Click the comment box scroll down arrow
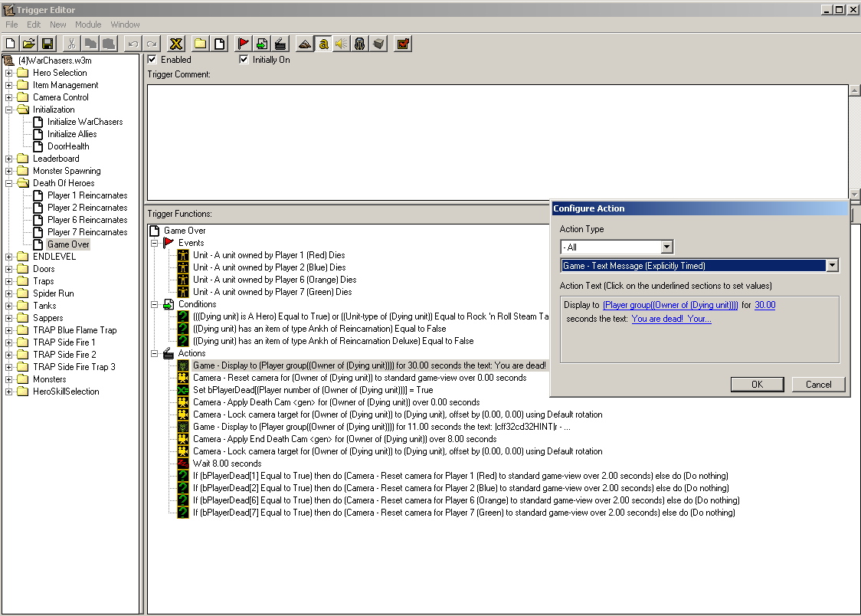This screenshot has width=861, height=616. pos(855,195)
